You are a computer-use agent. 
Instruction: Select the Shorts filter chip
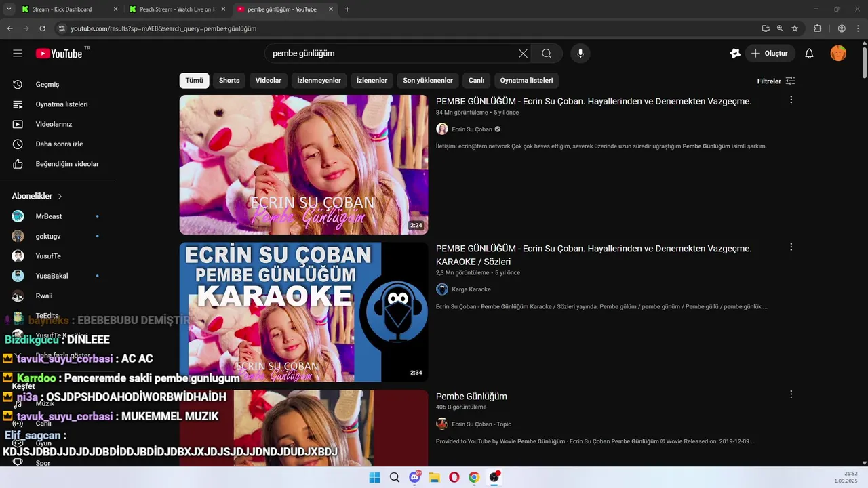(x=229, y=81)
